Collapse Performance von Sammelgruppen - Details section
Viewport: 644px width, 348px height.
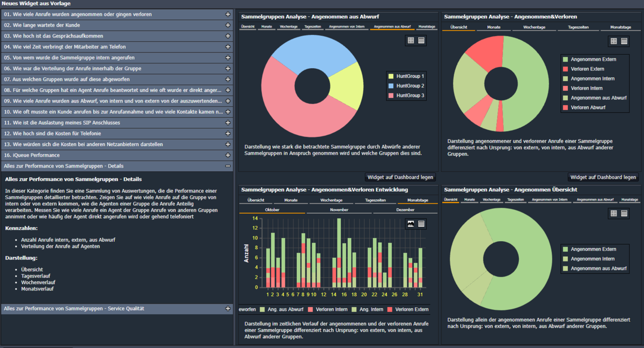coord(228,166)
